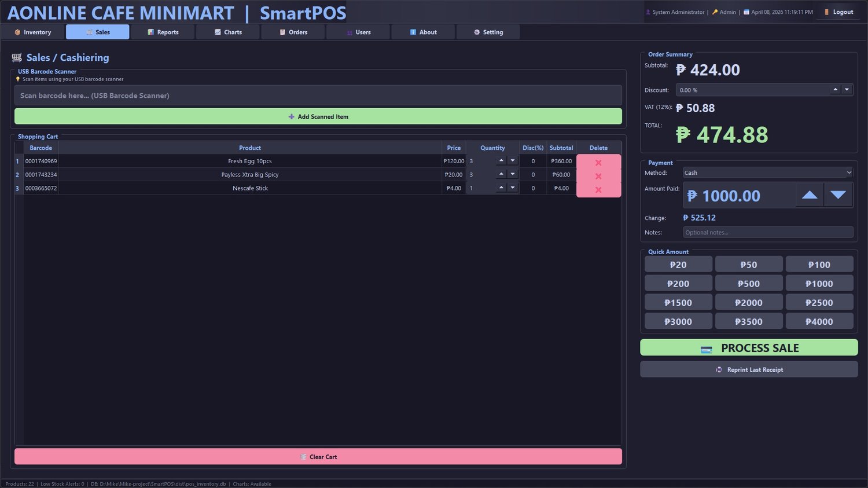The width and height of the screenshot is (868, 488).
Task: Raise the discount percentage
Action: pos(835,90)
